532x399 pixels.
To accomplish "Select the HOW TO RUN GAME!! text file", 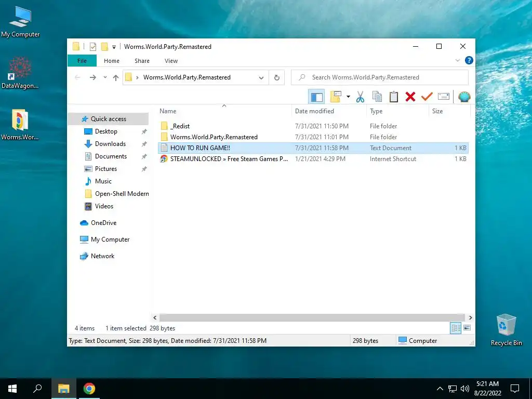I will [x=313, y=148].
